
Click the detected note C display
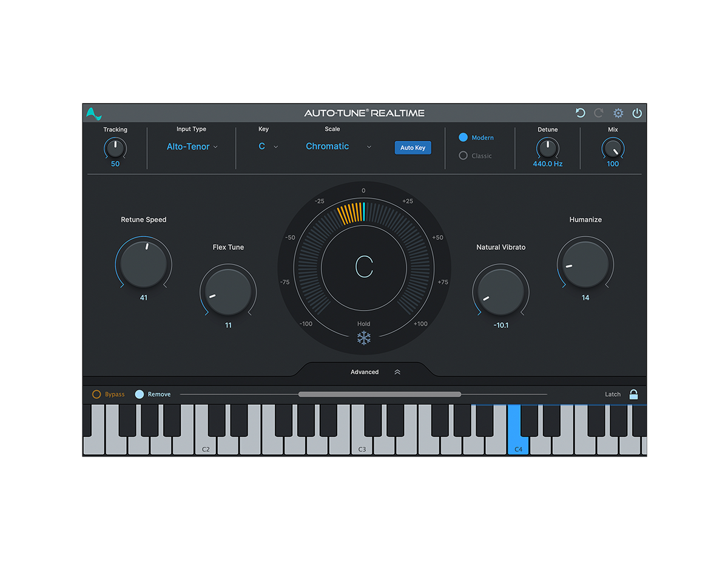click(x=364, y=267)
